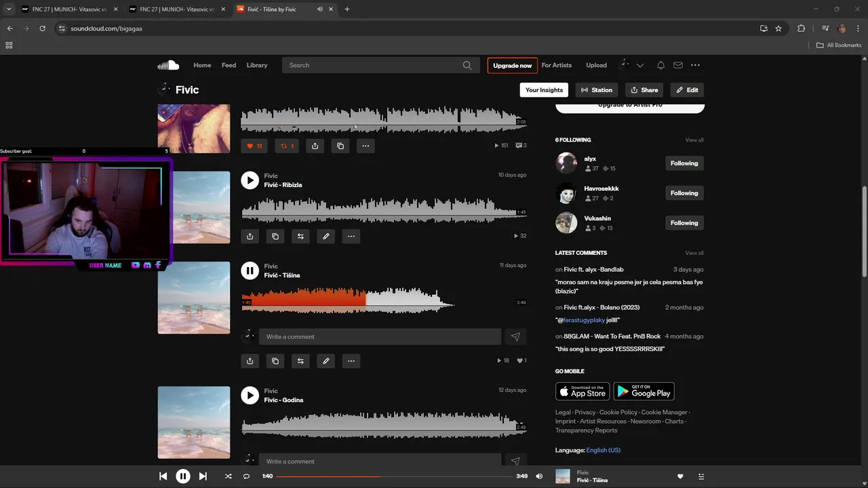868x488 pixels.
Task: Edit the Tišina track
Action: [325, 361]
